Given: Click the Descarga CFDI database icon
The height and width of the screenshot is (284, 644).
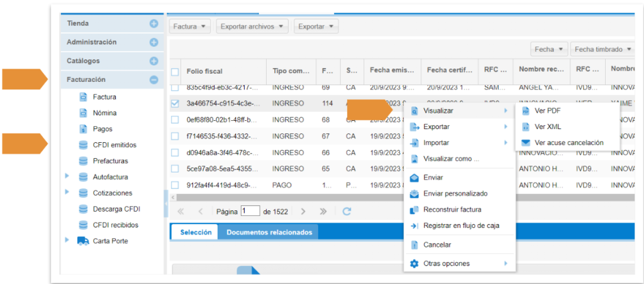Looking at the screenshot, I should [84, 209].
